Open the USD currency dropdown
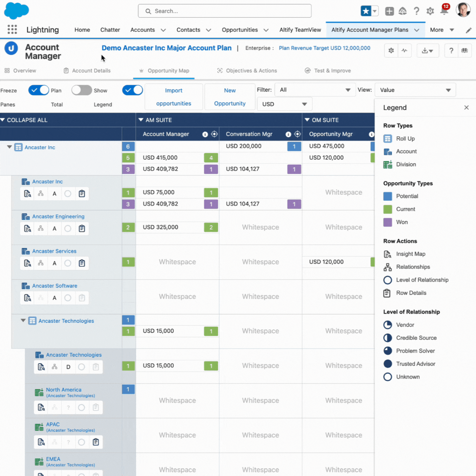 [x=285, y=104]
